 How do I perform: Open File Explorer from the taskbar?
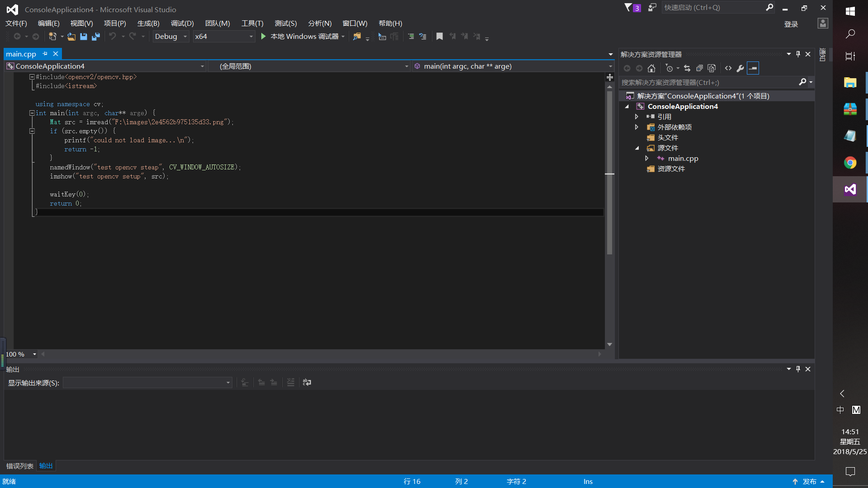click(850, 82)
